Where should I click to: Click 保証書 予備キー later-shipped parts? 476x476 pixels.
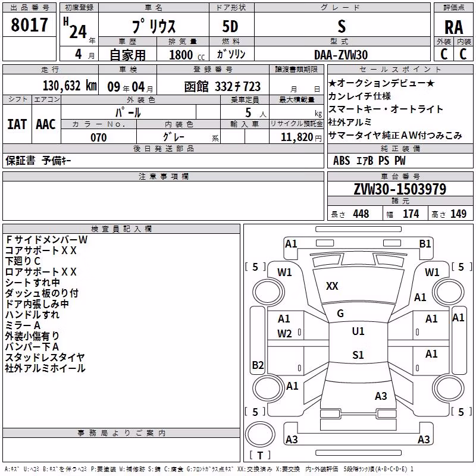38,161
